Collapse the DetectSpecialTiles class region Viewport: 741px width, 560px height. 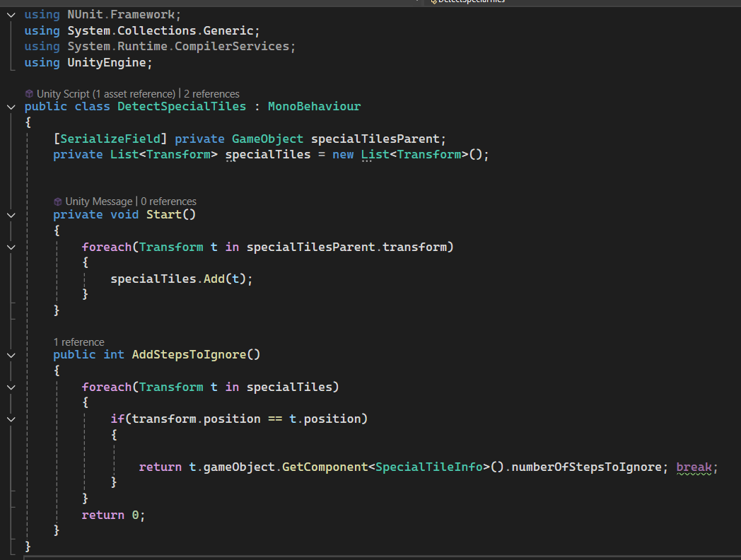click(11, 107)
